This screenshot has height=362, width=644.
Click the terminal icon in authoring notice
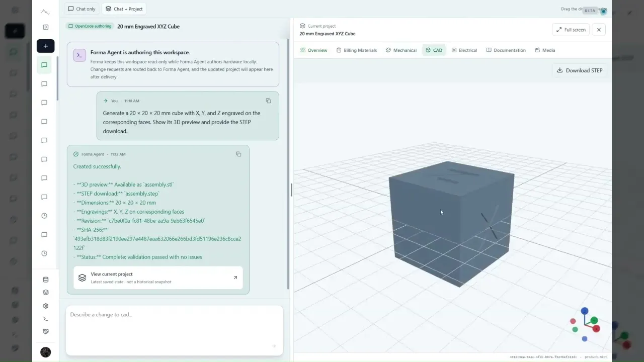tap(79, 55)
